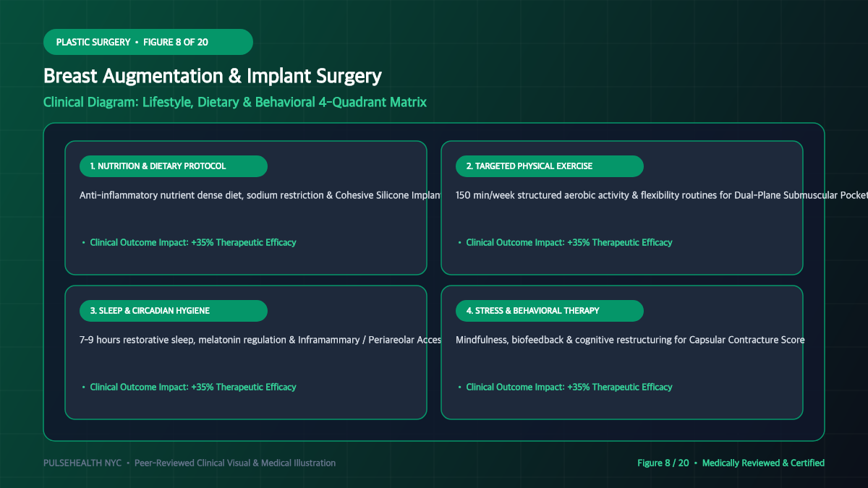Click the bullet dot in the Nutrition quadrant
This screenshot has width=868, height=488.
coord(83,243)
